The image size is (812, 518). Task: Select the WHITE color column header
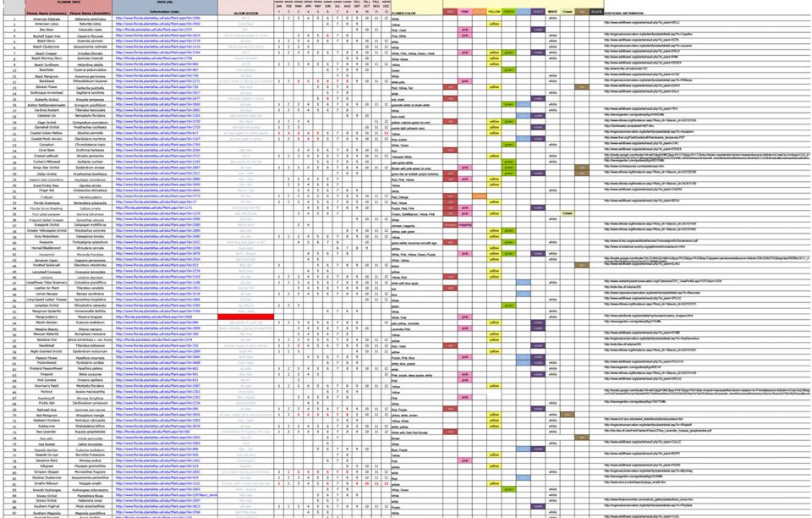pyautogui.click(x=552, y=11)
